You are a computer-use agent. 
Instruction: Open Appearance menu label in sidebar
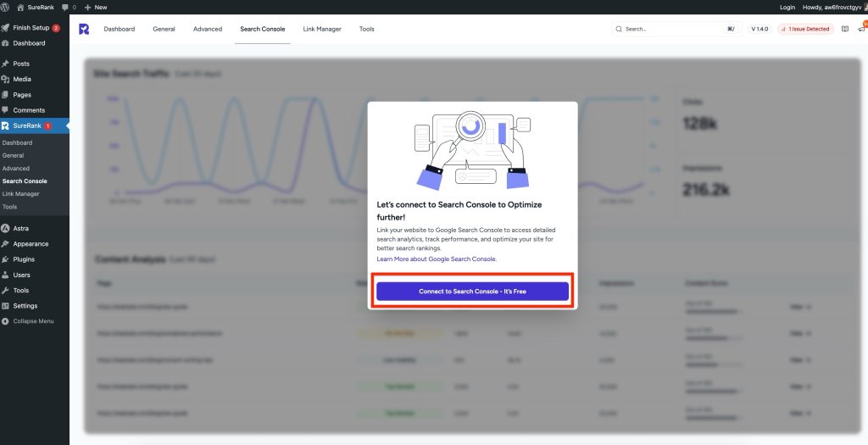pos(31,243)
